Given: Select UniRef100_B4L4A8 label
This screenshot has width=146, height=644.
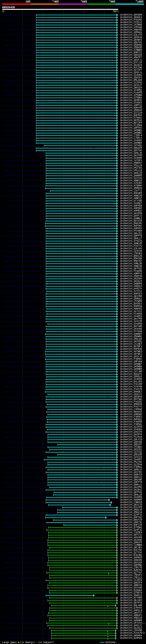Looking at the screenshot, I should click(131, 605).
